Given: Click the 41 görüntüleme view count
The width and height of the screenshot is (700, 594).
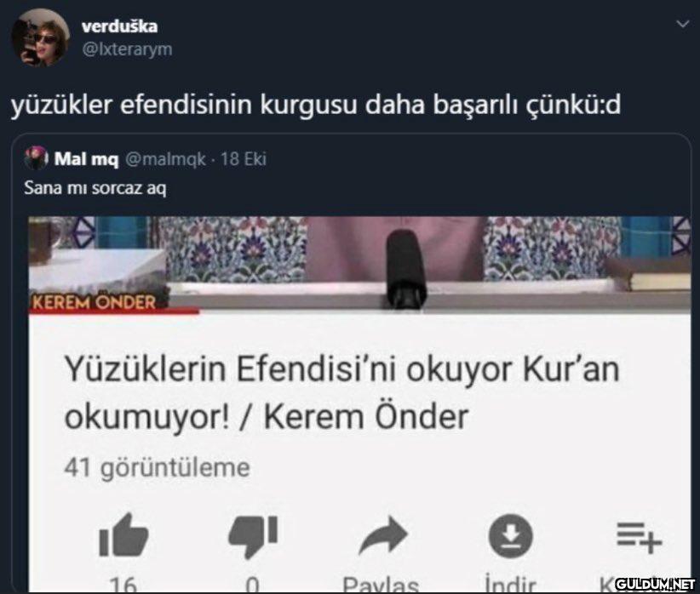Looking at the screenshot, I should coord(158,468).
